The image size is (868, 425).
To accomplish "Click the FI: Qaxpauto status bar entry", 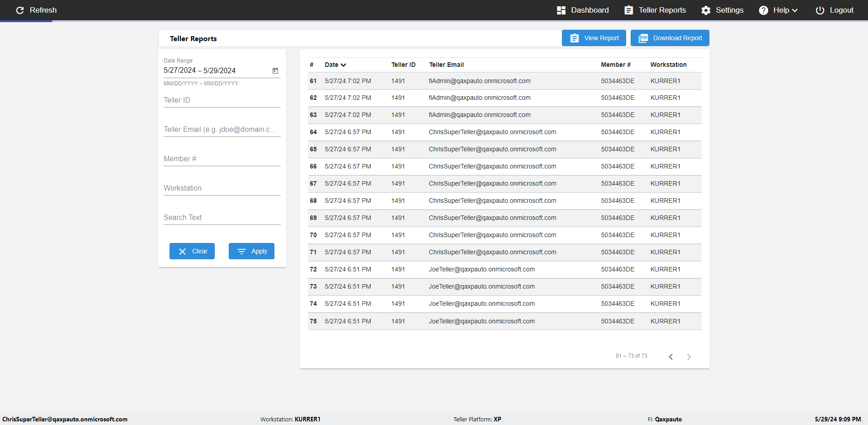I will coord(665,419).
